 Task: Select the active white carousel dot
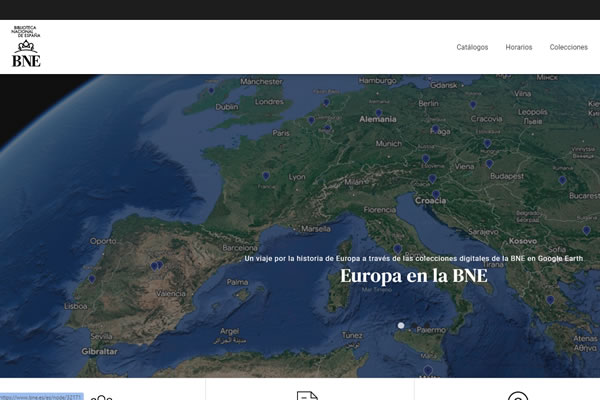tap(401, 325)
